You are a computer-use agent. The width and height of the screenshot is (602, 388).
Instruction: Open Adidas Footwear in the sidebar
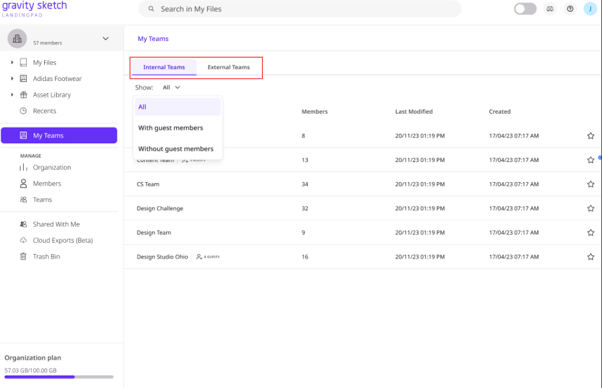(x=57, y=78)
